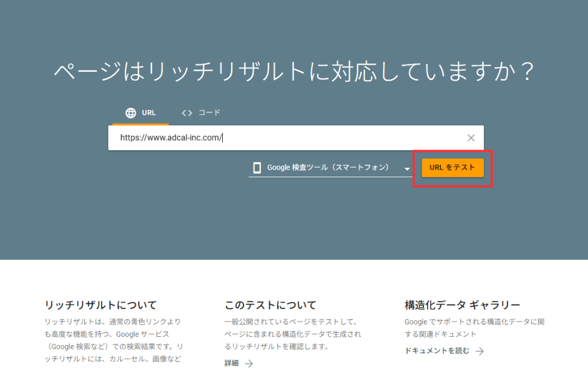Click the orange URL をテスト button icon area
This screenshot has height=368, width=588.
[x=453, y=168]
